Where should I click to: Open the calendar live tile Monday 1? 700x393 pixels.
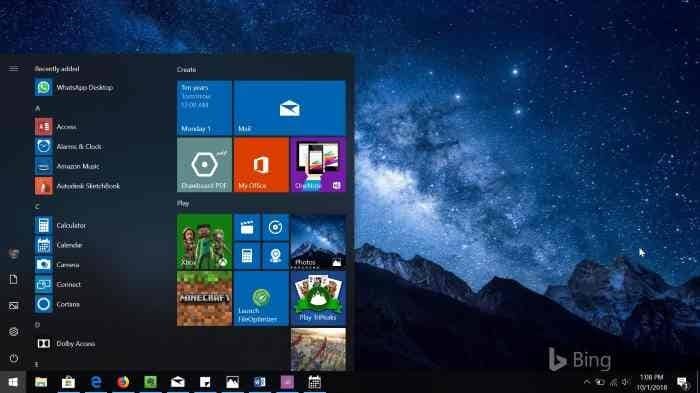[204, 108]
